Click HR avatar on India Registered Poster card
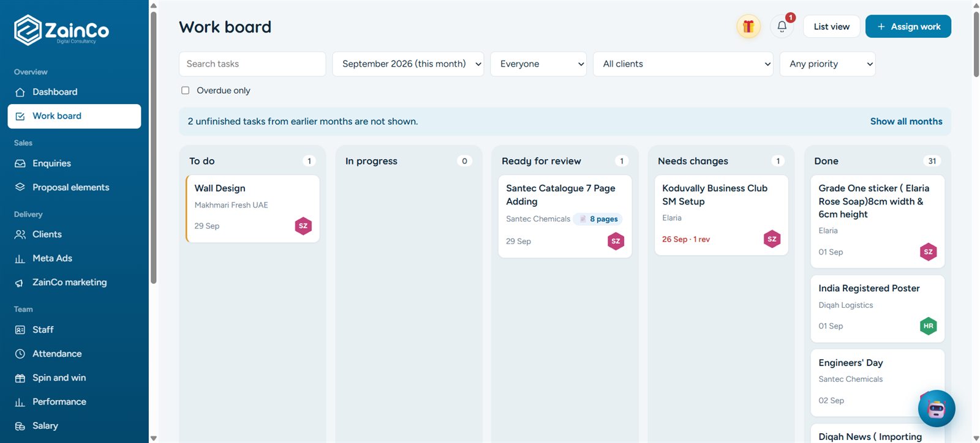 [x=929, y=326]
